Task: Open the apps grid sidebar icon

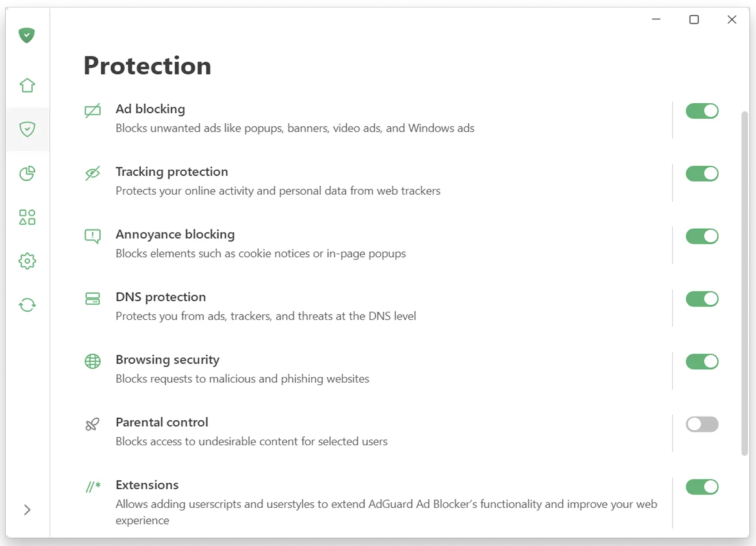Action: 27,217
